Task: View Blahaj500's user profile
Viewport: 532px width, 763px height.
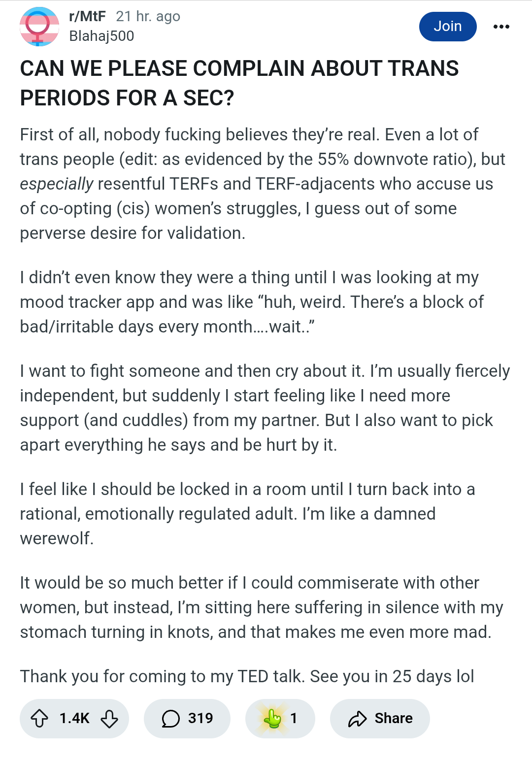Action: click(x=101, y=36)
